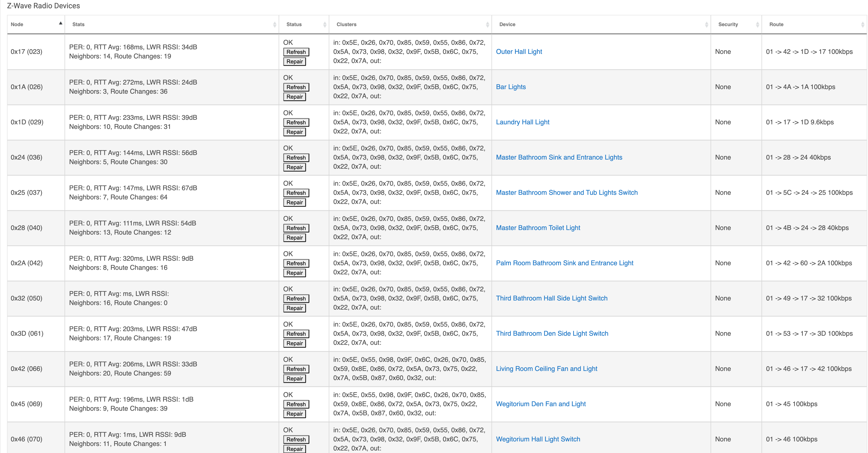
Task: Refresh the Bar Lights node
Action: pos(296,87)
